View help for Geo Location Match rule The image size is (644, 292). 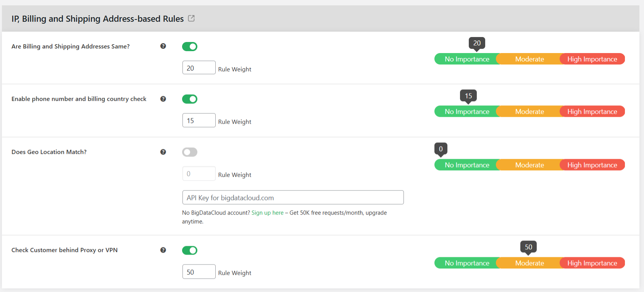pyautogui.click(x=163, y=152)
